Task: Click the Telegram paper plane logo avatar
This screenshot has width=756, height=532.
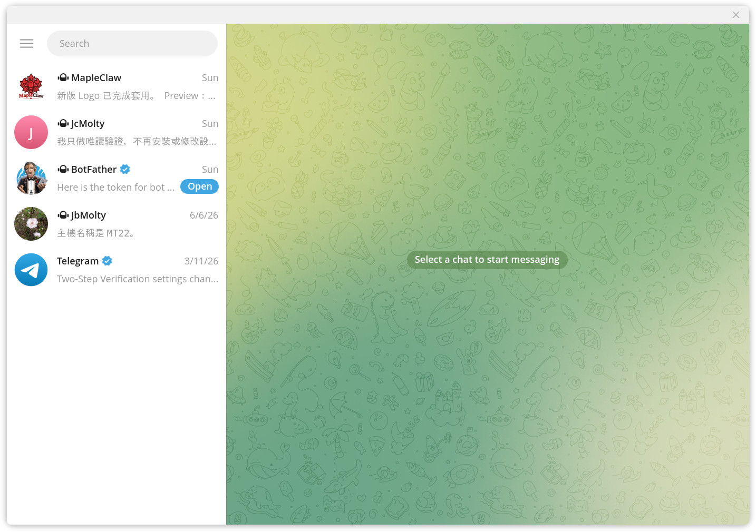Action: [31, 270]
